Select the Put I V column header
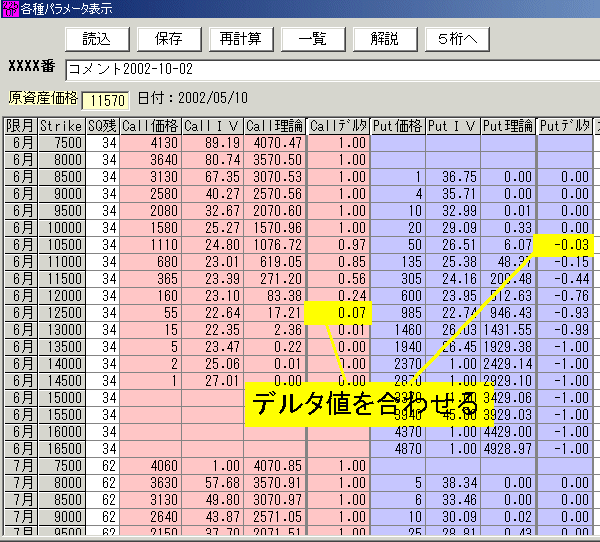600x542 pixels. (x=453, y=126)
